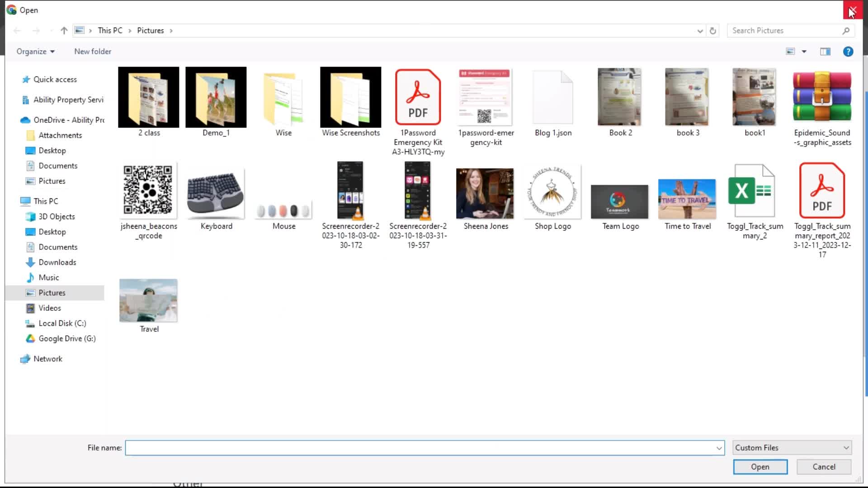Close the Open dialog
The width and height of the screenshot is (868, 488).
[853, 10]
